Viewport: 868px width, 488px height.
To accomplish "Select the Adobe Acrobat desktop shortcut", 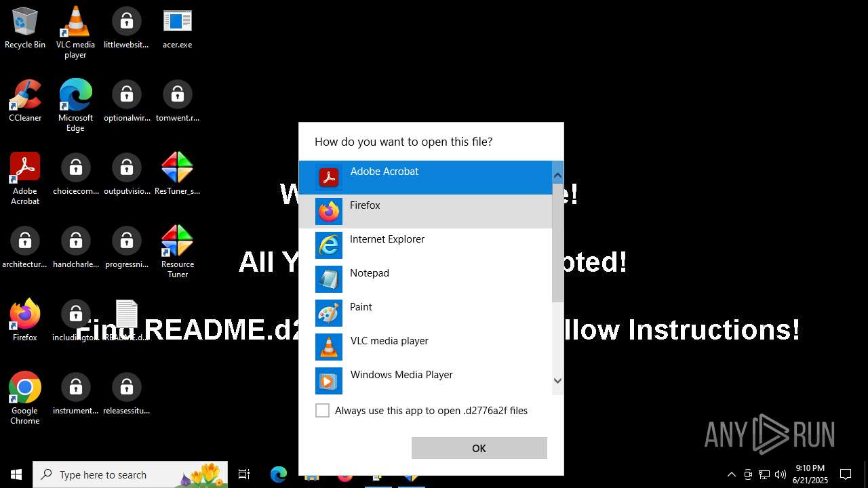I will point(25,179).
